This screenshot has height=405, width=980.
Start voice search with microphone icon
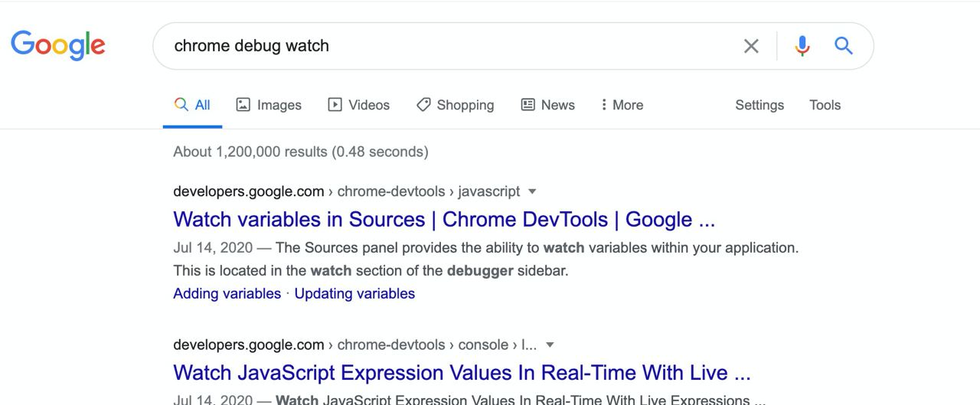802,46
